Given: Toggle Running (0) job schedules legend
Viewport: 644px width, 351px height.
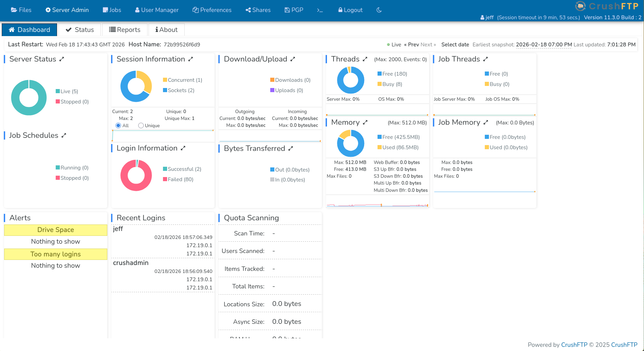Looking at the screenshot, I should coord(72,168).
